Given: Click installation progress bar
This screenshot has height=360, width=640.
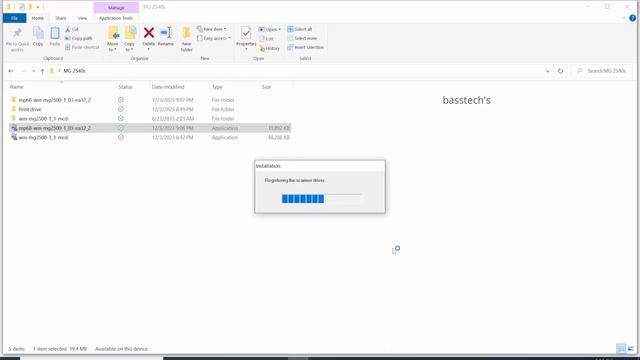Looking at the screenshot, I should coord(321,199).
